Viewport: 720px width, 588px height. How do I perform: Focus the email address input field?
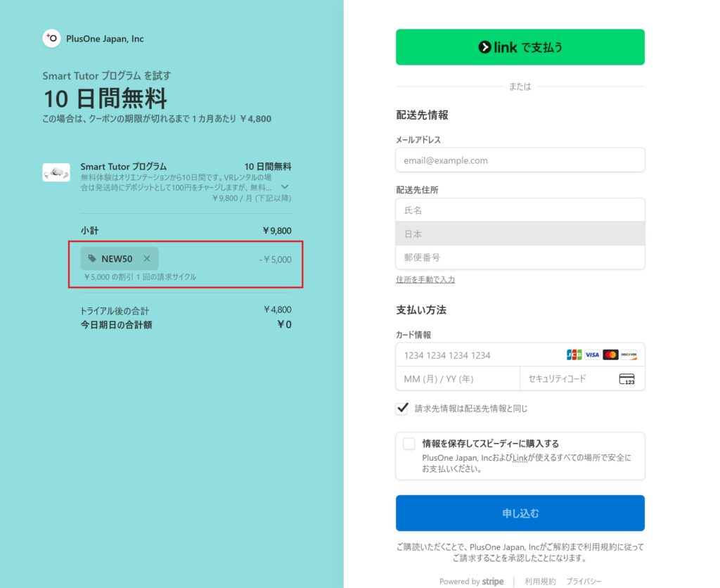click(520, 160)
